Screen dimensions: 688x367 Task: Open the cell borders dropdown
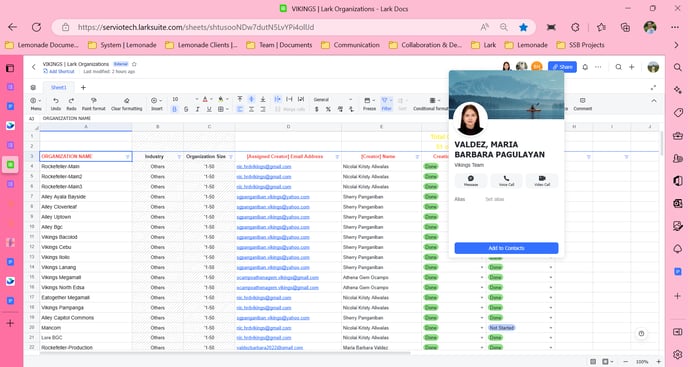coord(223,109)
